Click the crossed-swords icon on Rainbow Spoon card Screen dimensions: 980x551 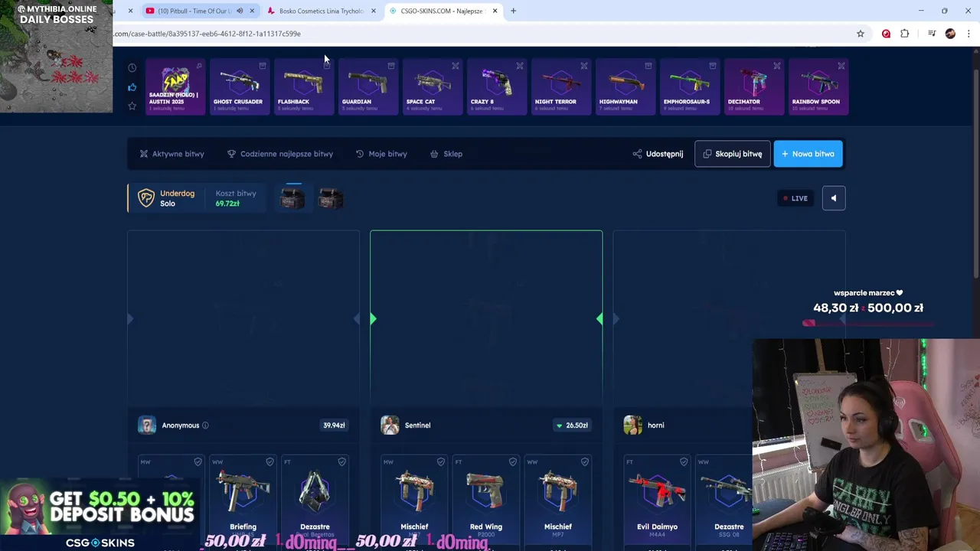841,66
